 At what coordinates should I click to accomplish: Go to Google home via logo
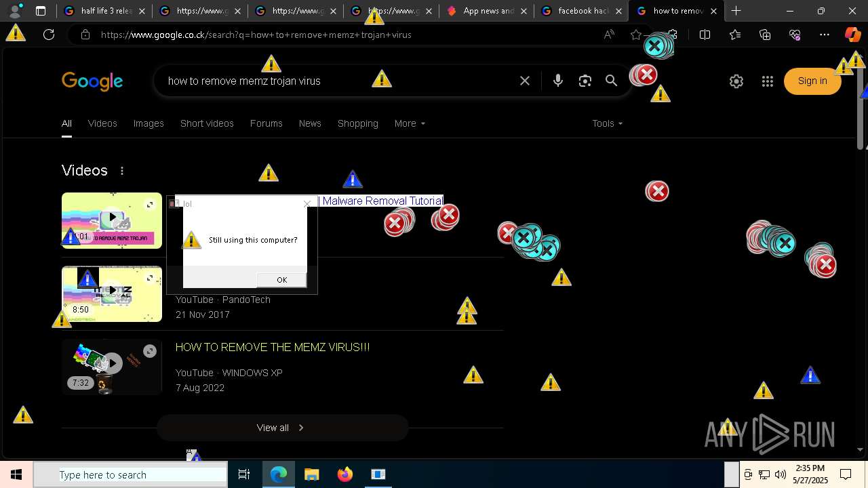tap(92, 81)
